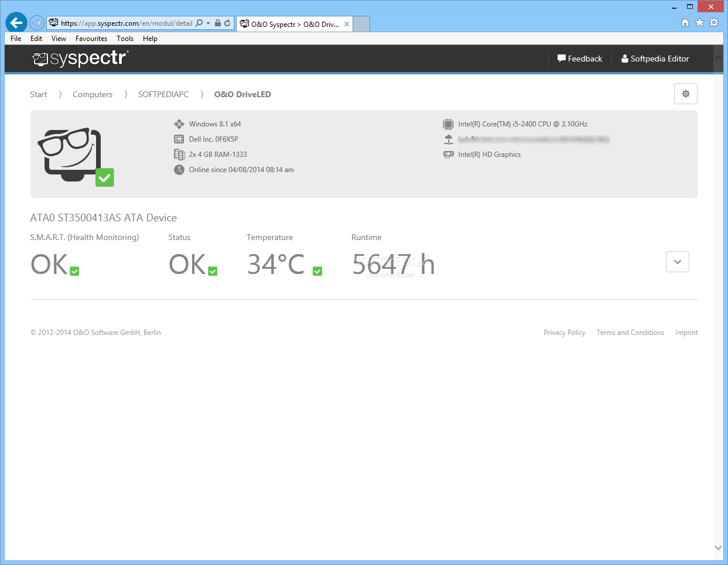Open the Tools menu
Screen dimensions: 728x565
coord(125,39)
